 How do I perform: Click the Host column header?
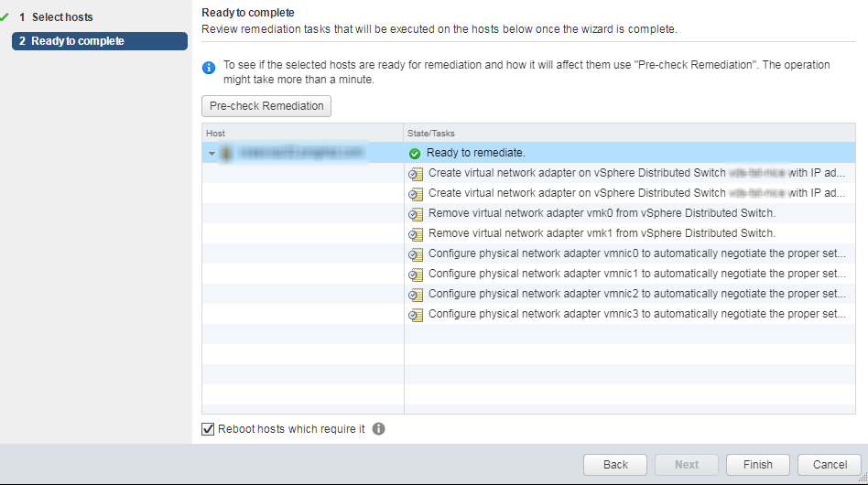216,134
